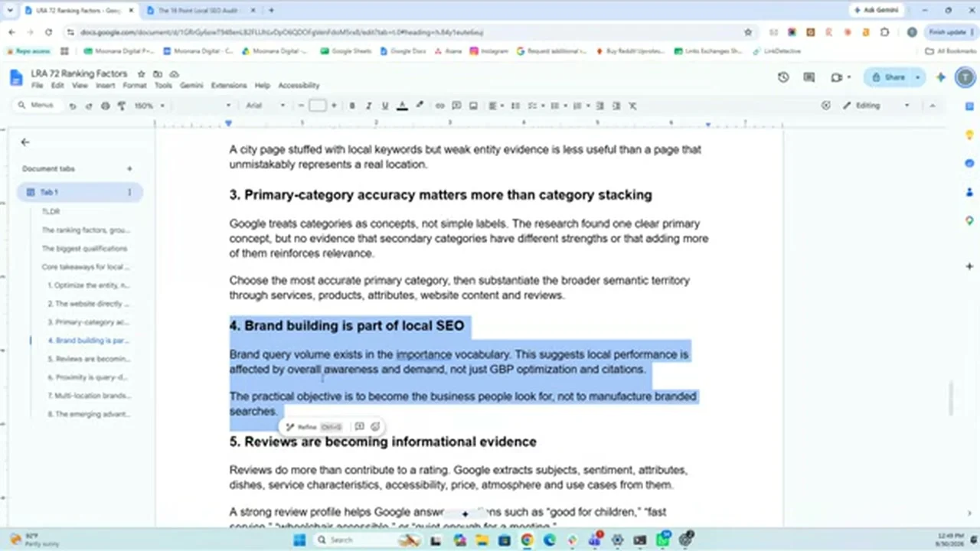The height and width of the screenshot is (551, 980).
Task: Decrease font size with minus button
Action: 302,106
